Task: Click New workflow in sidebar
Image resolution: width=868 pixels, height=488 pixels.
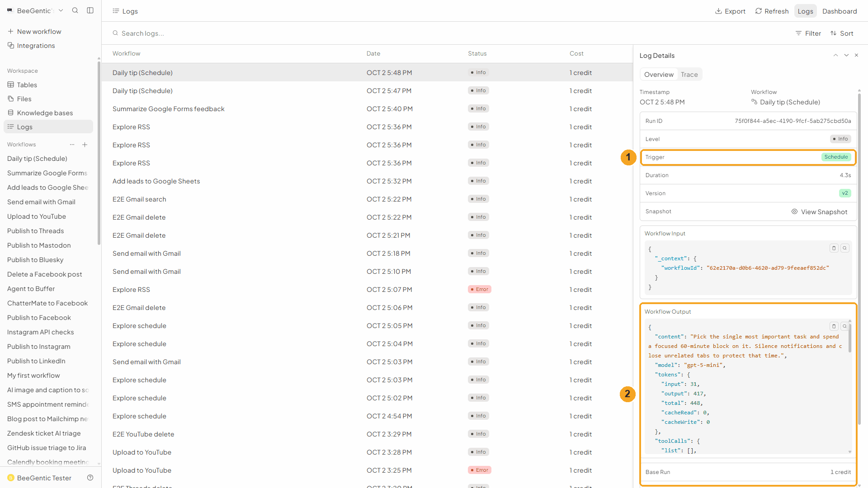Action: [34, 32]
